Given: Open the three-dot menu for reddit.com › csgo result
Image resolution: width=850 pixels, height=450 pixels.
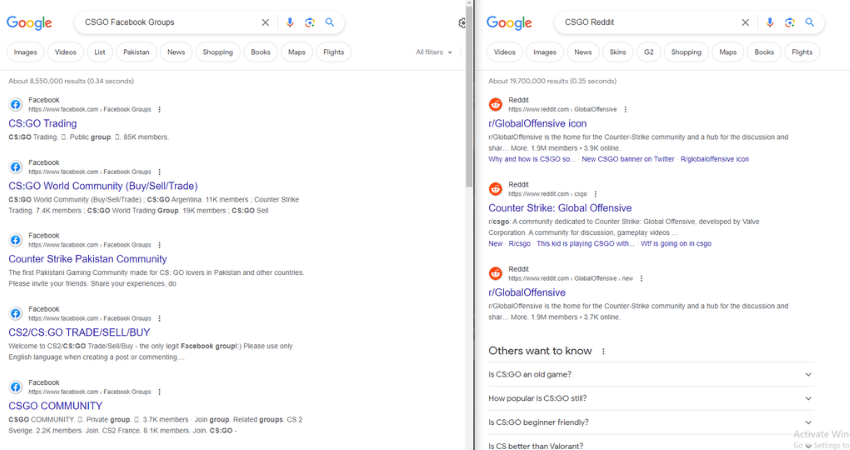Looking at the screenshot, I should (x=595, y=194).
